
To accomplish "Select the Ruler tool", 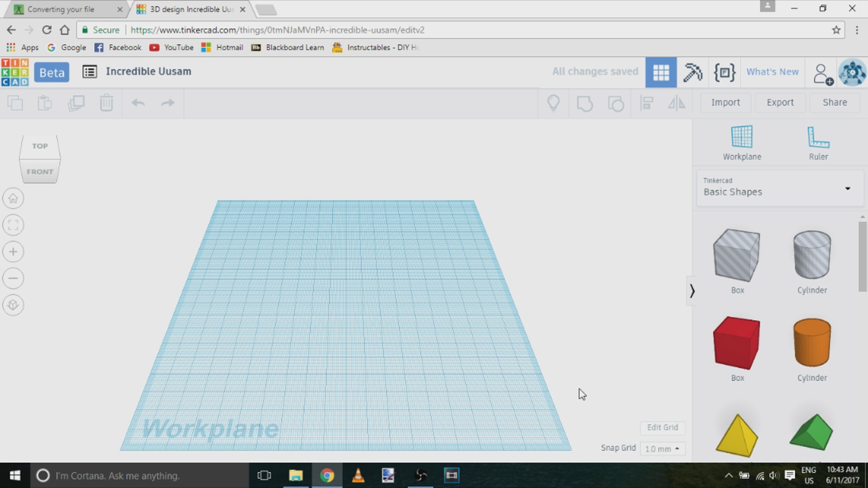I will [x=818, y=143].
